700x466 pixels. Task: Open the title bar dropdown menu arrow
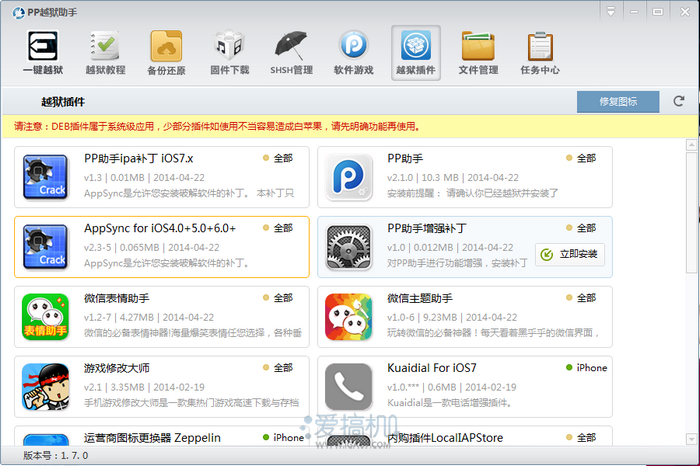pos(611,12)
